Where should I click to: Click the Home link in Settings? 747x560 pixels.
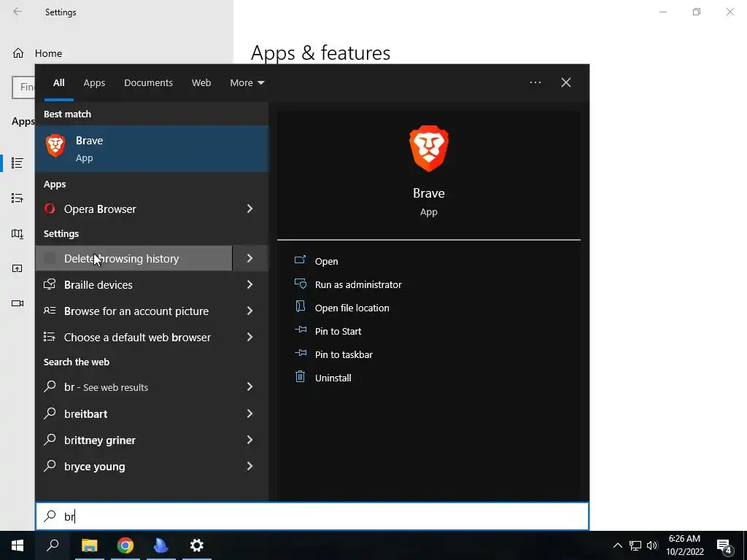(x=48, y=53)
